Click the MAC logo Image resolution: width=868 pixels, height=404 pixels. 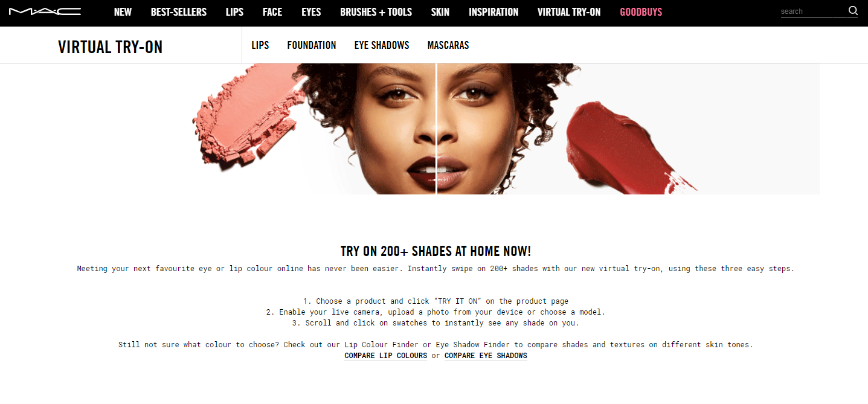(x=45, y=11)
